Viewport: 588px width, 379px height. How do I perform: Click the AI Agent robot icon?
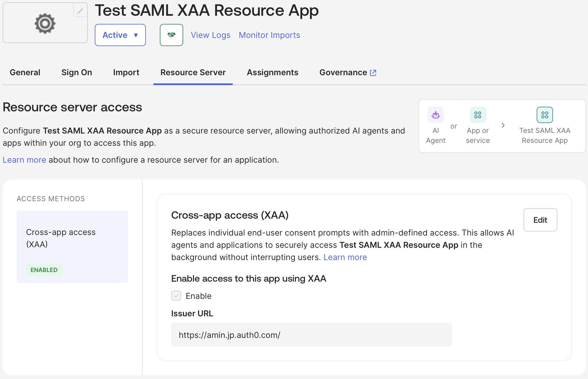436,115
